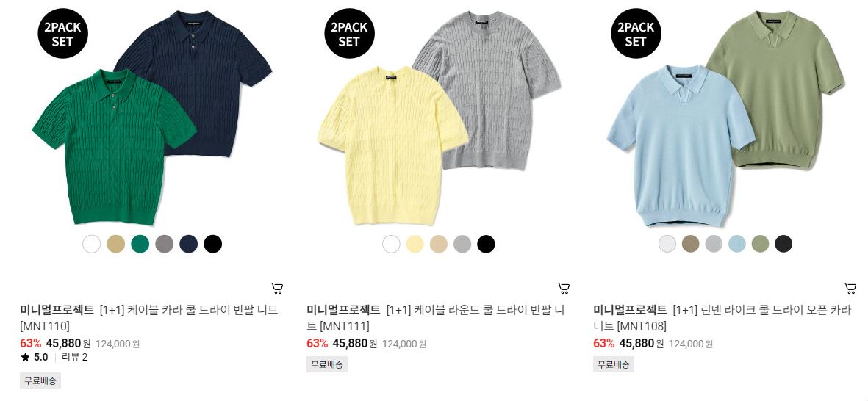
Task: View the 리뷰 2 reviews for MNT110
Action: click(x=74, y=358)
